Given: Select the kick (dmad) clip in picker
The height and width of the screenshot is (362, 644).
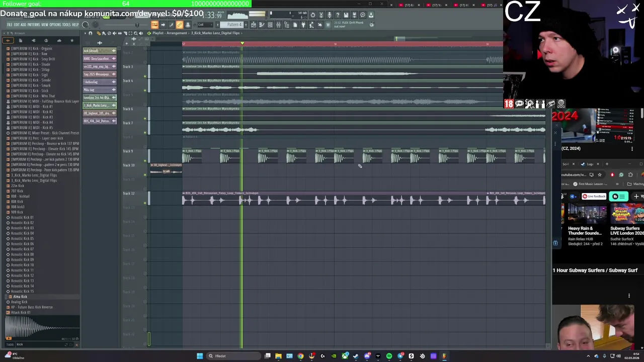Looking at the screenshot, I should 100,51.
